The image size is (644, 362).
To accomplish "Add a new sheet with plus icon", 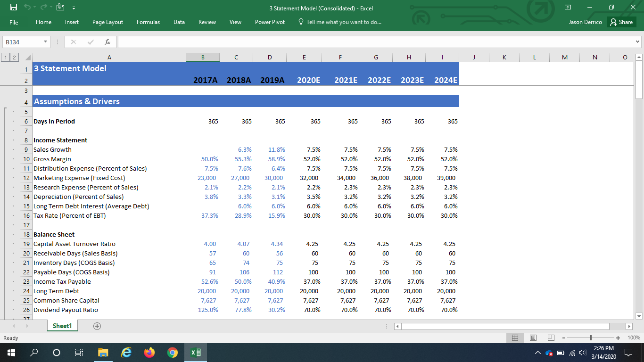I will tap(97, 326).
